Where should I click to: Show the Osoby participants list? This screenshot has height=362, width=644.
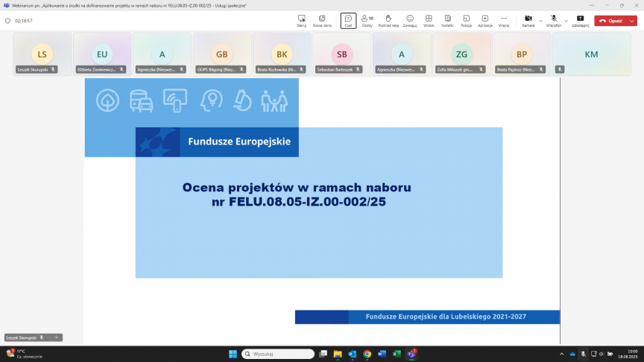pyautogui.click(x=367, y=21)
